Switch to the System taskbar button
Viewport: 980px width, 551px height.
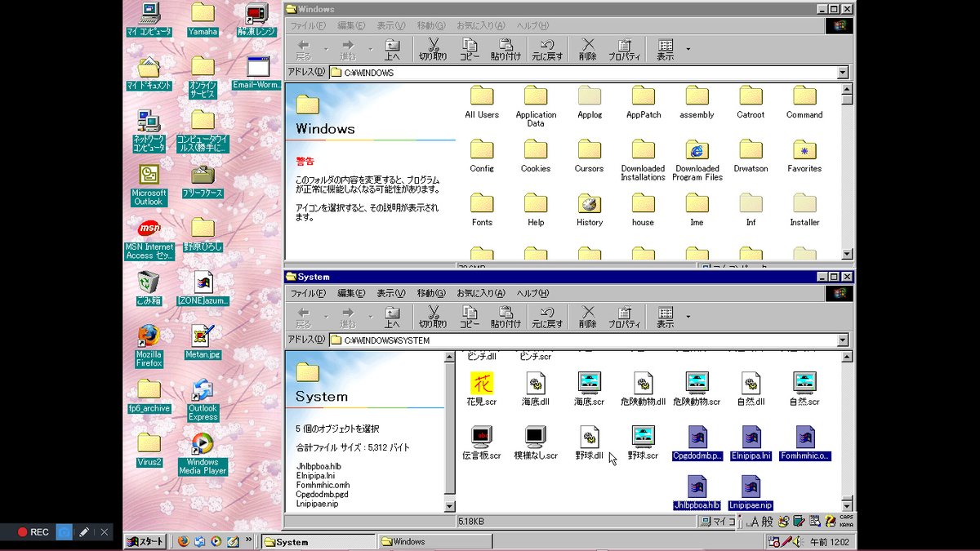317,541
